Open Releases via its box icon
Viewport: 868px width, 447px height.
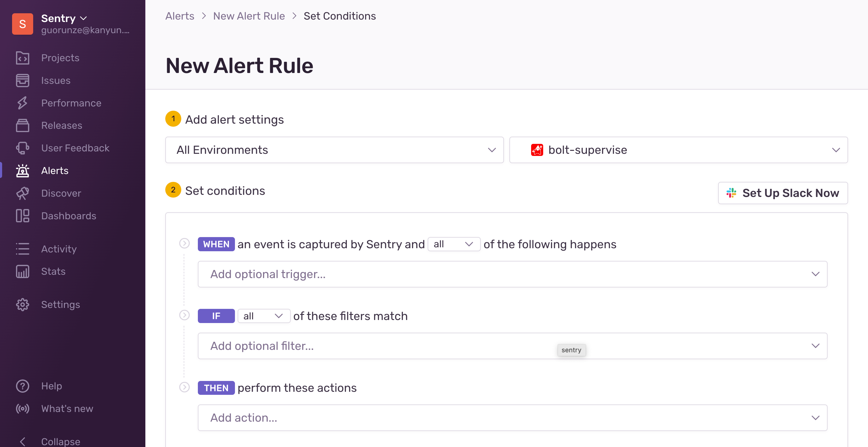(23, 125)
